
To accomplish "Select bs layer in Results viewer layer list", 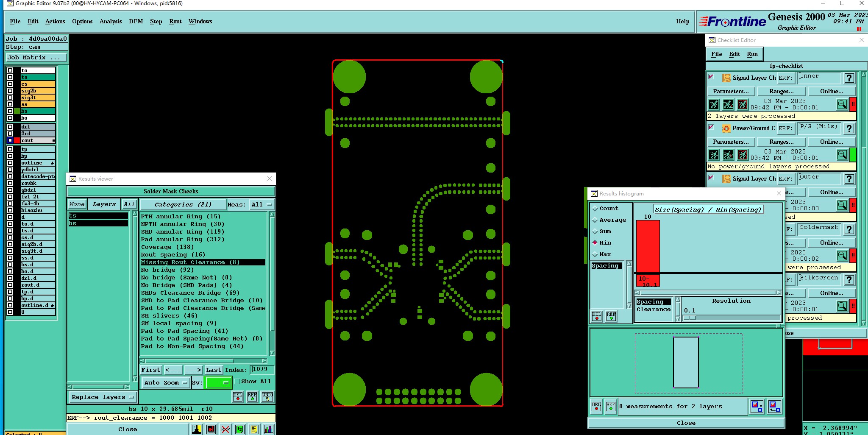I will (98, 223).
